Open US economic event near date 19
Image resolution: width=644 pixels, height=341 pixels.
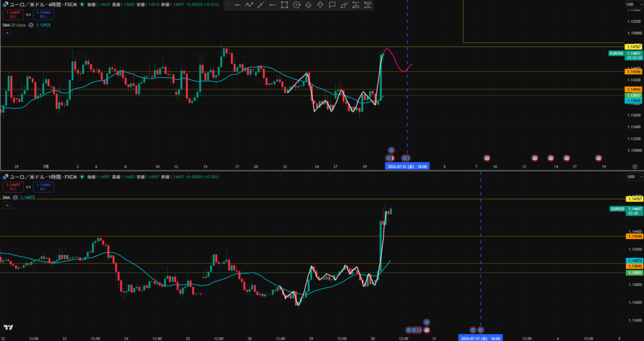(599, 158)
